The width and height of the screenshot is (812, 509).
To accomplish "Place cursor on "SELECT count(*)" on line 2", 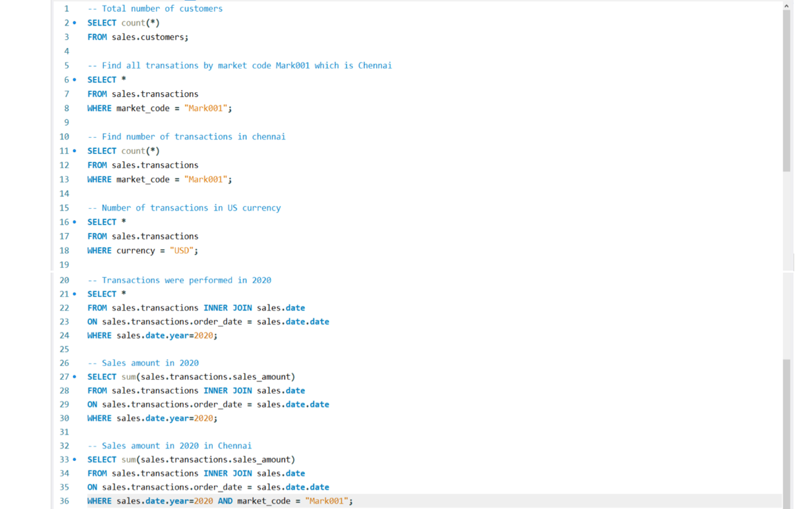I will pos(124,23).
